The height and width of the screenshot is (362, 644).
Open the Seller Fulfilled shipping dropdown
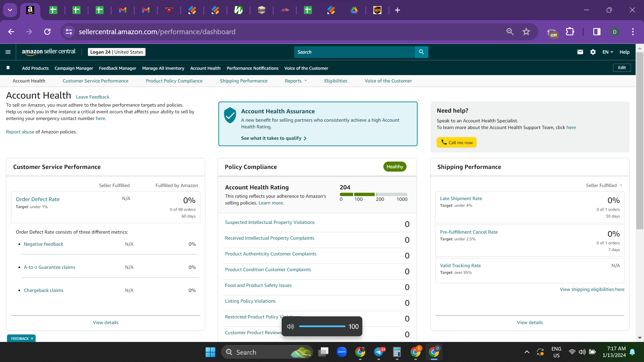tap(604, 185)
